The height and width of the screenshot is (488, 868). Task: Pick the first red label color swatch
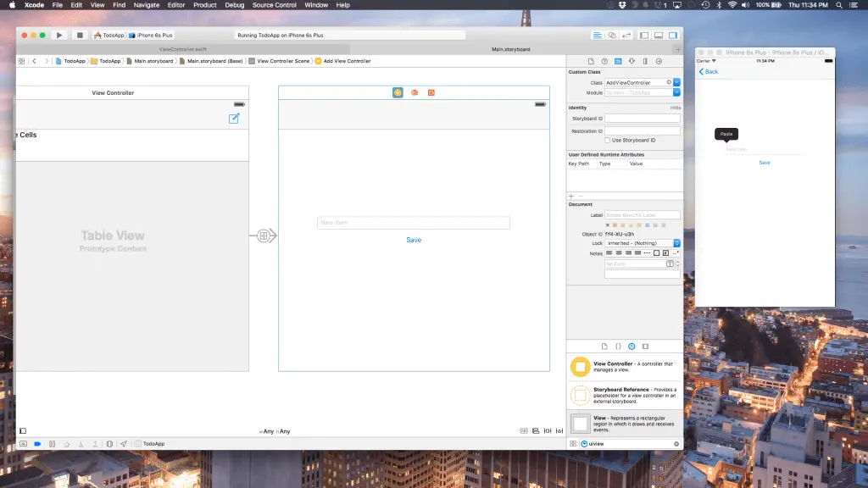pos(615,225)
